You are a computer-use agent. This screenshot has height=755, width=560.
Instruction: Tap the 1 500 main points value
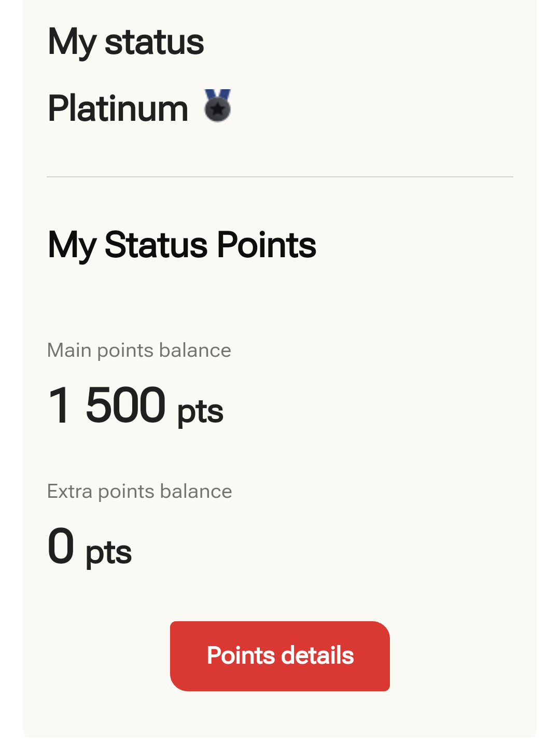tap(107, 406)
